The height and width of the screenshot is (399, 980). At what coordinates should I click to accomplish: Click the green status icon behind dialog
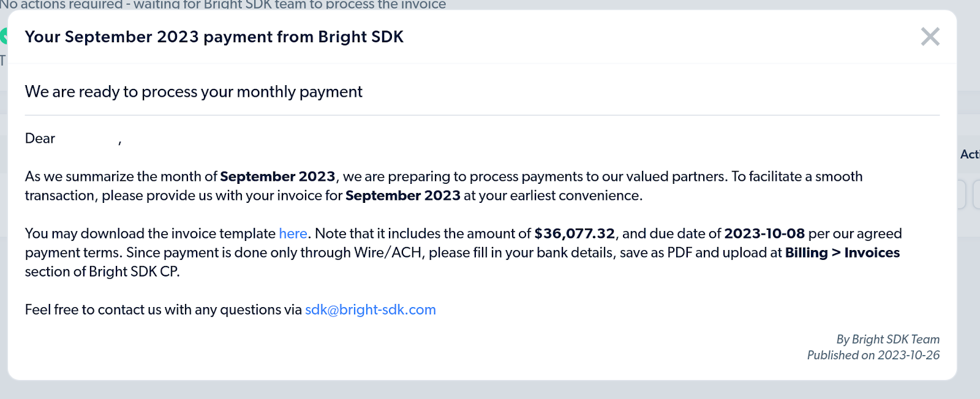3,36
